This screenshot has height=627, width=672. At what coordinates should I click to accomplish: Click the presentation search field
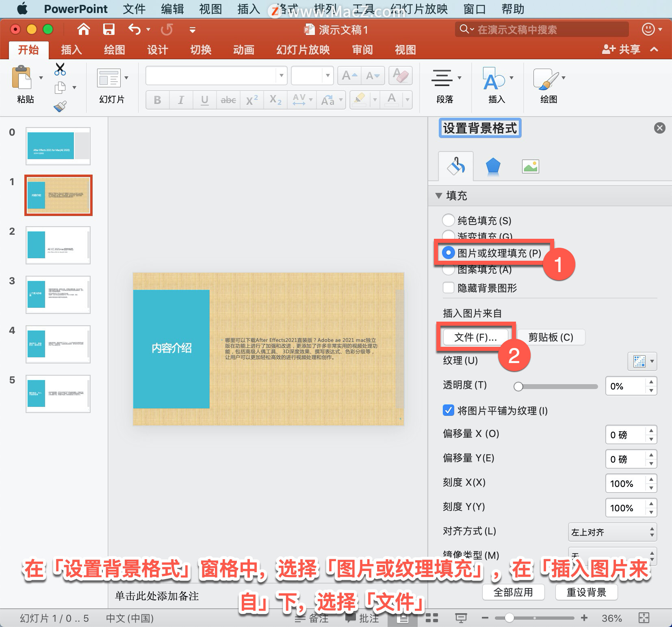coord(542,29)
